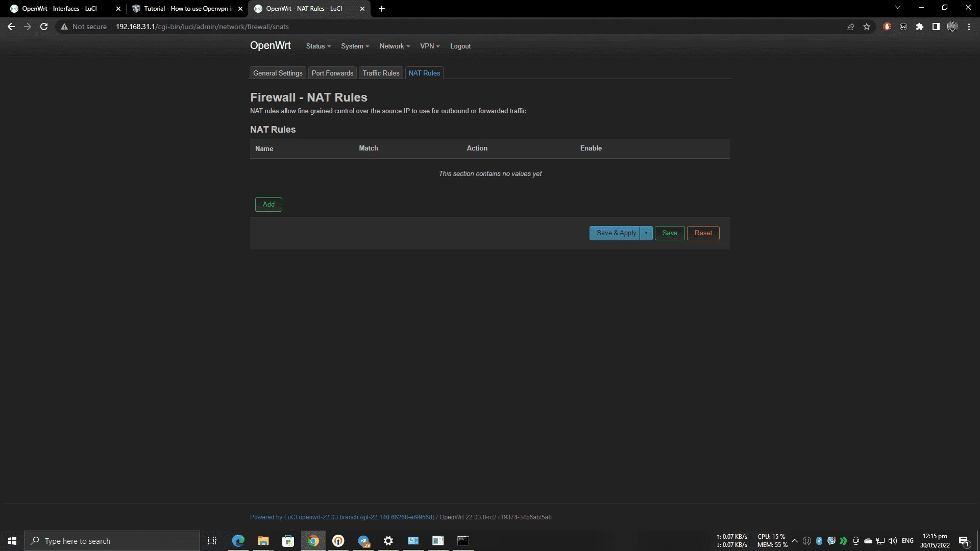Open the Port Forwards tab
Screen dimensions: 980x551
pos(332,73)
